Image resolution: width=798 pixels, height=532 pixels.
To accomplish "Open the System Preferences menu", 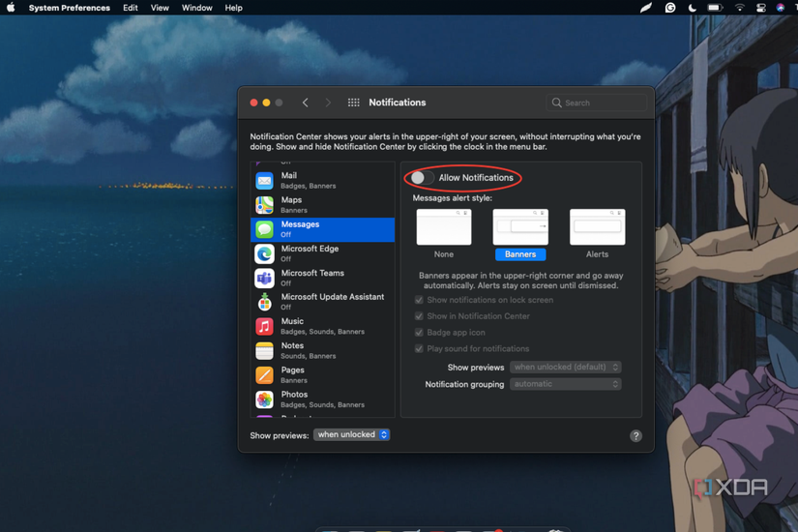I will pos(70,8).
